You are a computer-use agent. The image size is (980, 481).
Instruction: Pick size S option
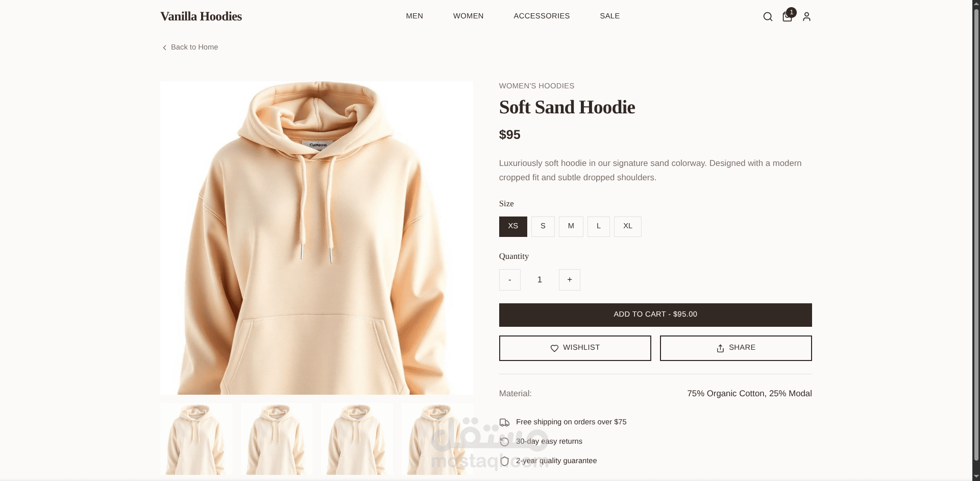pos(543,226)
